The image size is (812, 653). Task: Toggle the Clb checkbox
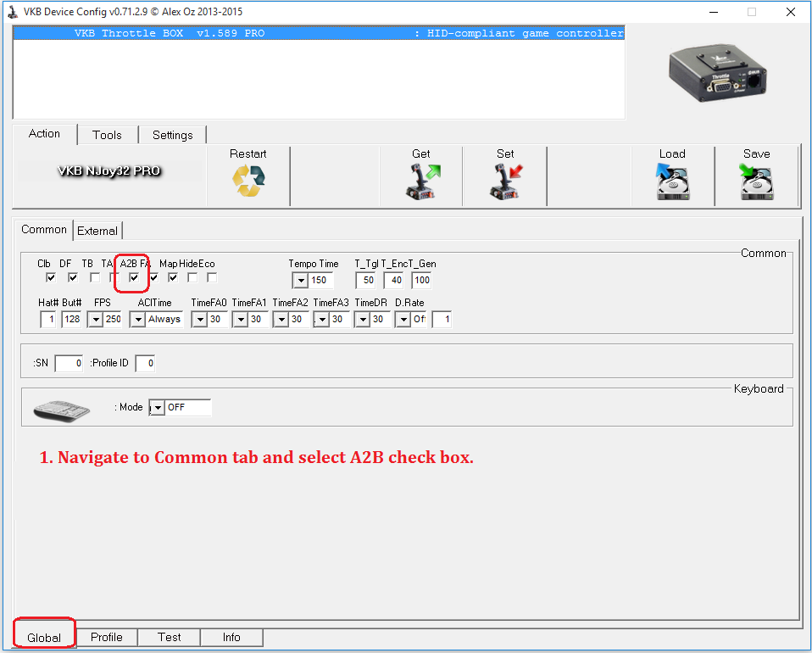(51, 278)
